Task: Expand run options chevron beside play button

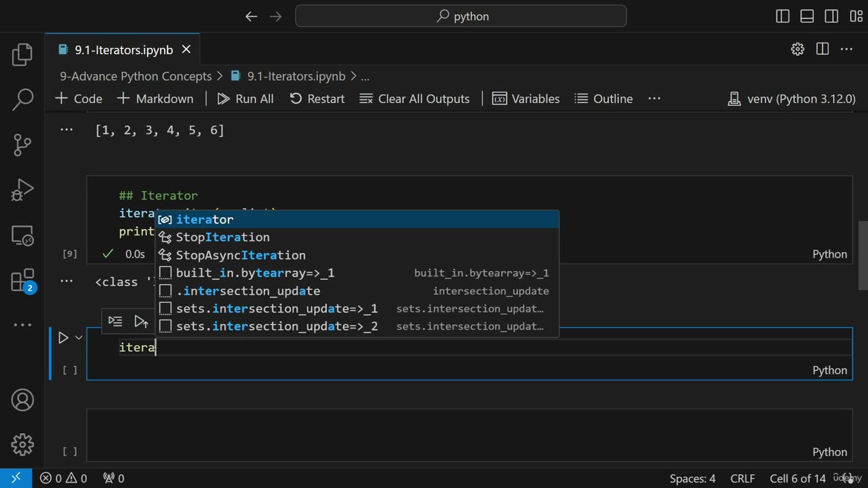Action: [x=79, y=338]
